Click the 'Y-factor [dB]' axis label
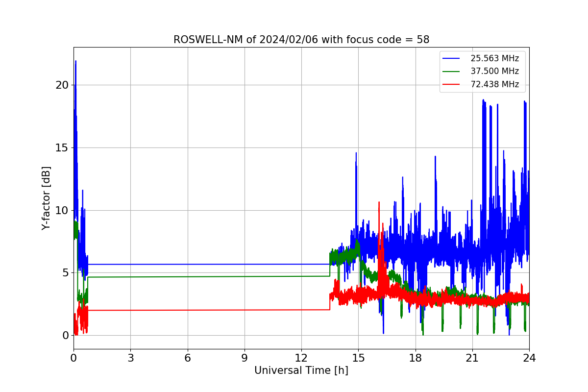Screen dimensions: 588x392 pyautogui.click(x=46, y=198)
